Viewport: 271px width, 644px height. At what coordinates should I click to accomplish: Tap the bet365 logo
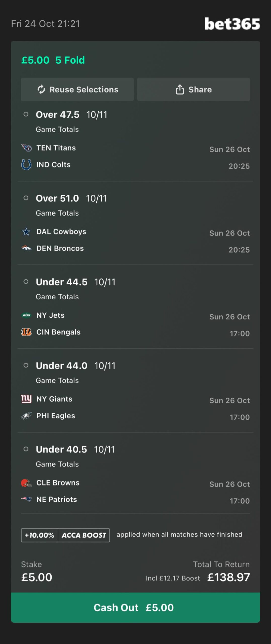[232, 24]
